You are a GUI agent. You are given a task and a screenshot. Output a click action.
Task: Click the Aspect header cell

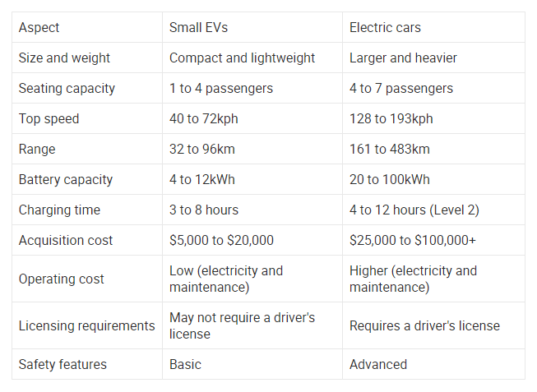(x=87, y=27)
